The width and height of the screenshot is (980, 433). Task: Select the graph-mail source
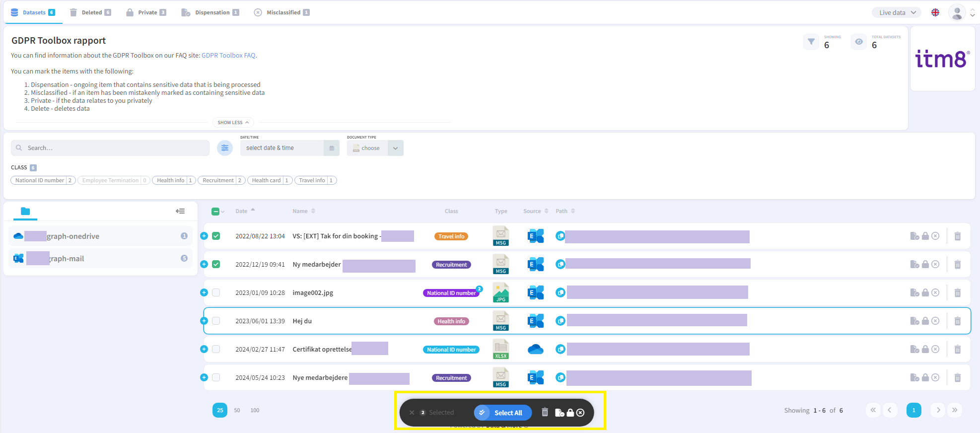point(101,259)
